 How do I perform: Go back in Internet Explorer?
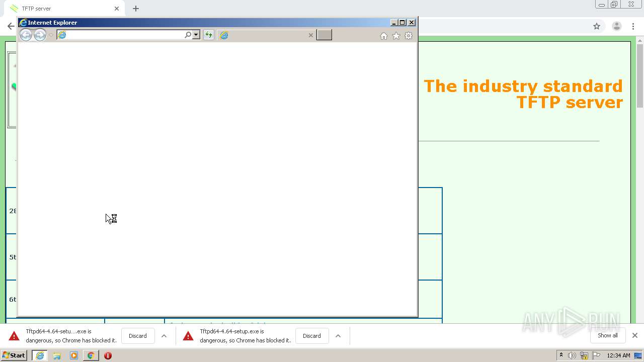pyautogui.click(x=26, y=35)
